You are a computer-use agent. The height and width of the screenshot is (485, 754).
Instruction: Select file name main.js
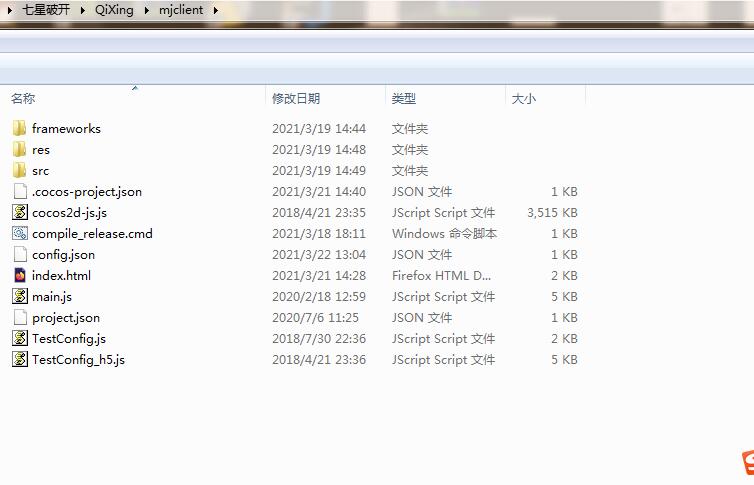52,297
